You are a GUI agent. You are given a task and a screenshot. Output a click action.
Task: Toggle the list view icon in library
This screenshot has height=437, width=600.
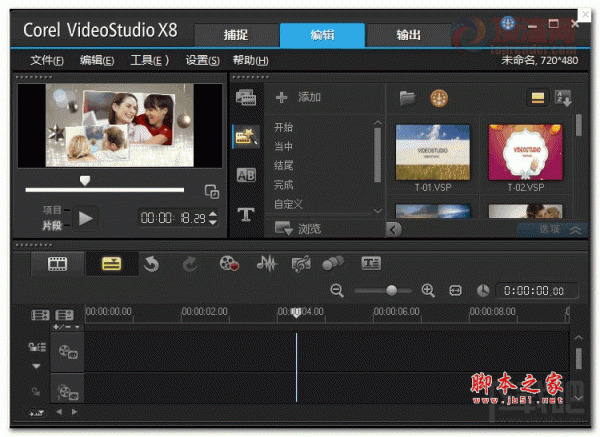(538, 98)
